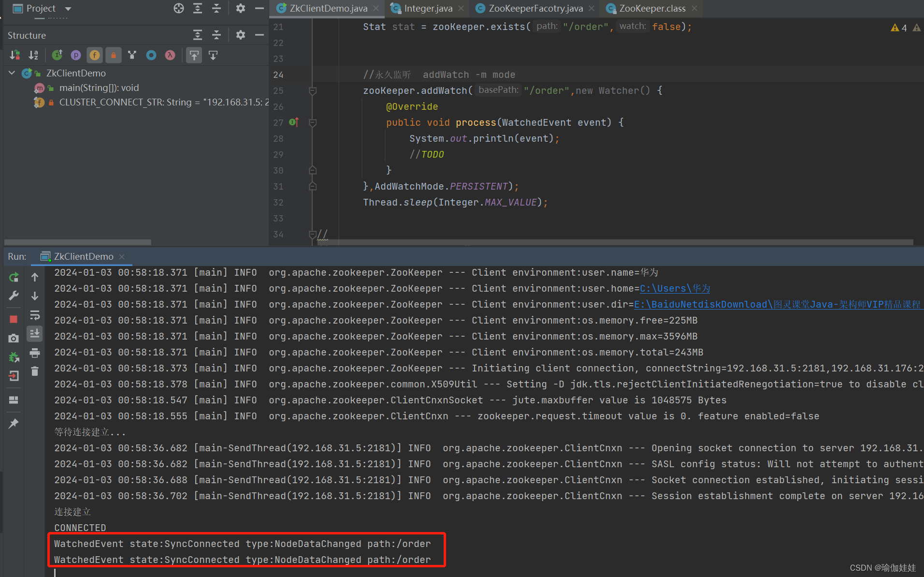Toggle sort by visibility in Structure
The height and width of the screenshot is (577, 924).
pyautogui.click(x=15, y=55)
